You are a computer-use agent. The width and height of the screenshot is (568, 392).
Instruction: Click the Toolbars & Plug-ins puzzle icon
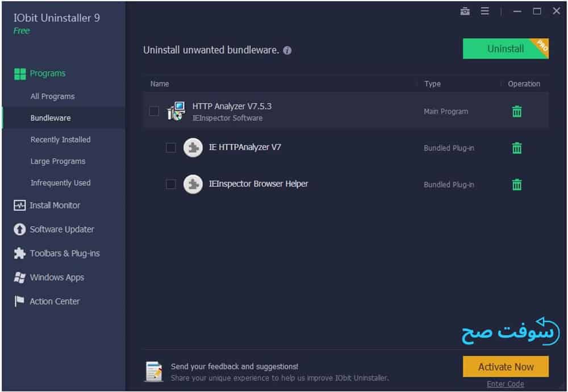[19, 253]
